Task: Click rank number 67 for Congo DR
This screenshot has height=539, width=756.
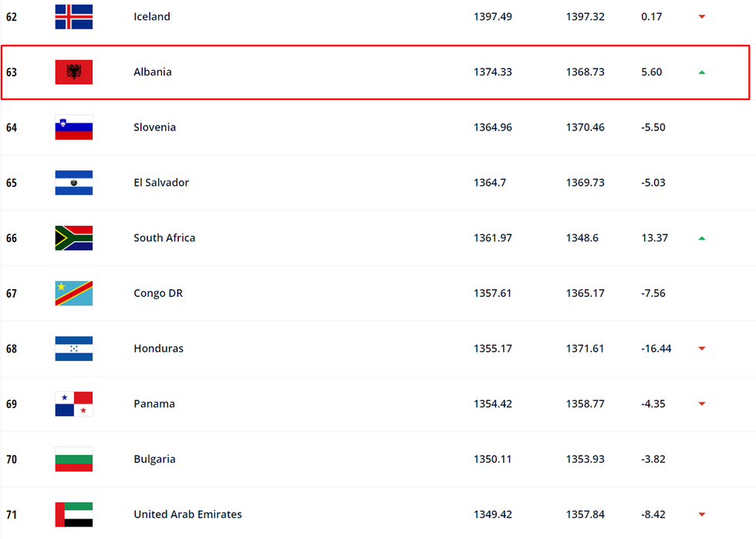Action: [x=12, y=294]
